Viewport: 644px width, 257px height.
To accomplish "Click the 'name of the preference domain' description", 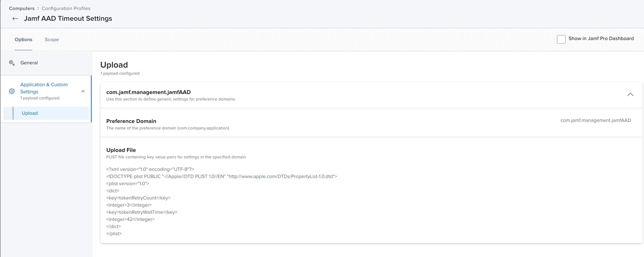I will (x=168, y=128).
